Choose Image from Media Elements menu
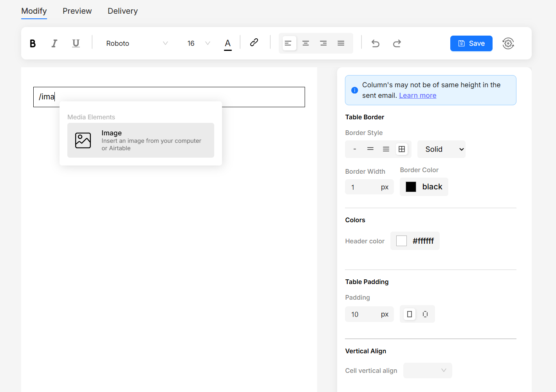The height and width of the screenshot is (392, 556). (x=141, y=140)
